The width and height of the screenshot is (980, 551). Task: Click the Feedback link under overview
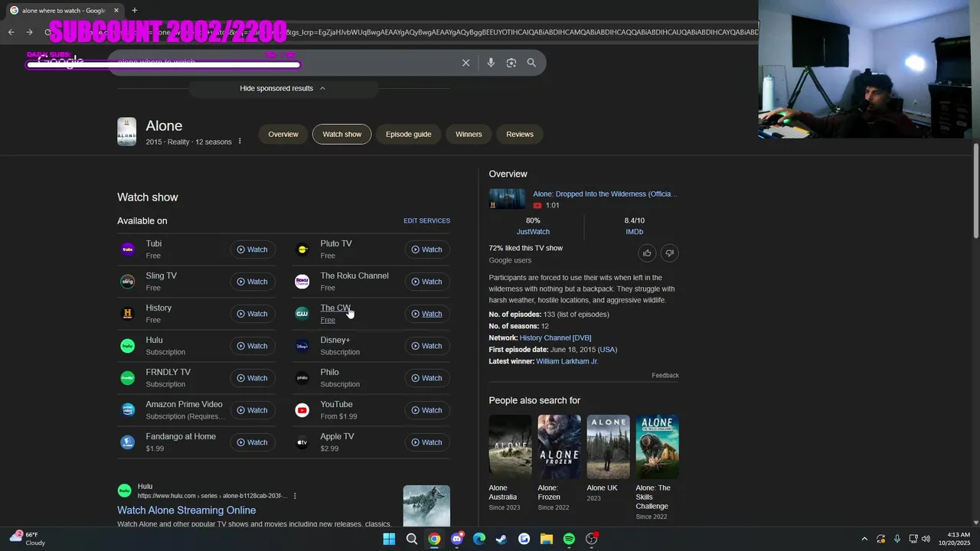665,376
